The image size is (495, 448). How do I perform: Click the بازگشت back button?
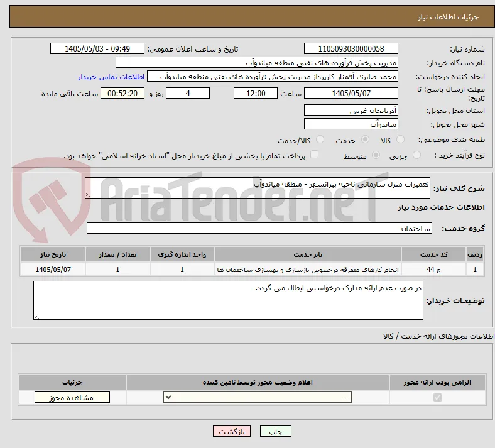click(x=232, y=431)
